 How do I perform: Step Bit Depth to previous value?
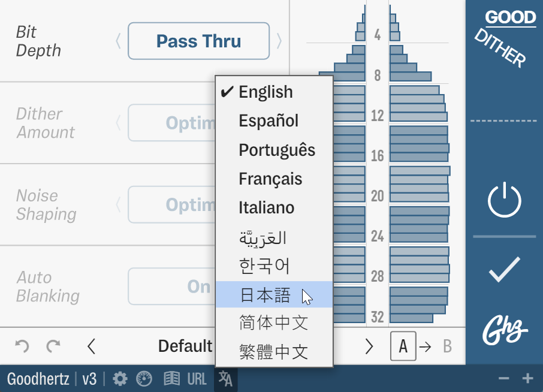coord(119,41)
